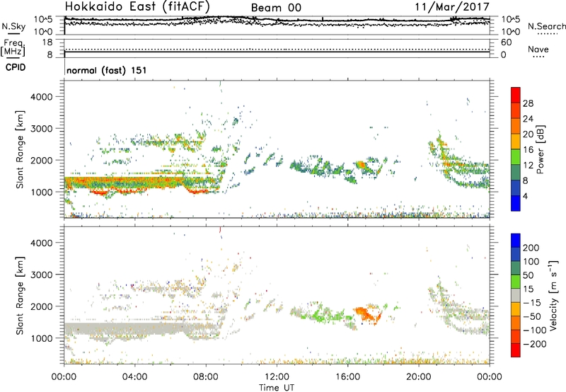Click the 'Beam 00' label
566x392 pixels.
click(x=276, y=8)
